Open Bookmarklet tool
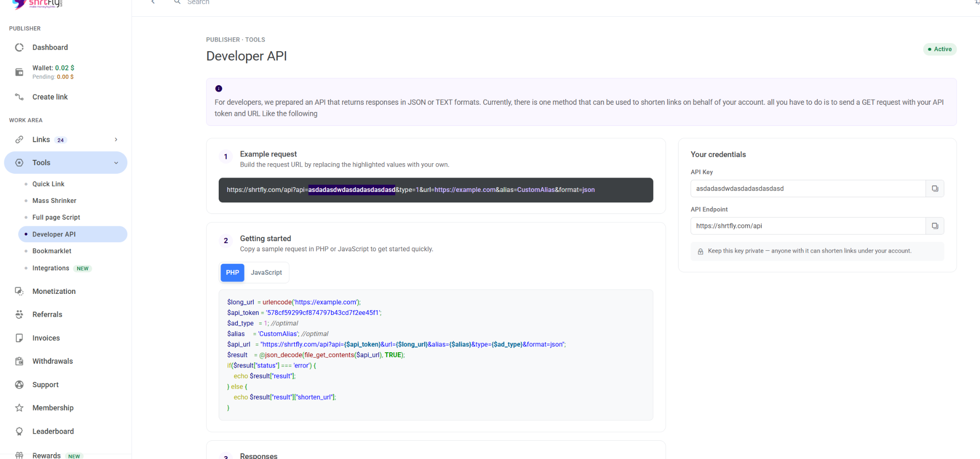 [52, 251]
